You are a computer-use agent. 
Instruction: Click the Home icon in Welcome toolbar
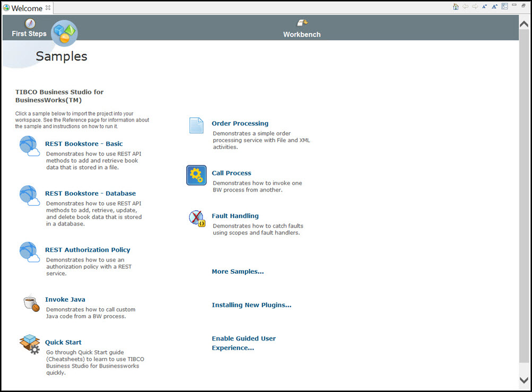tap(456, 6)
